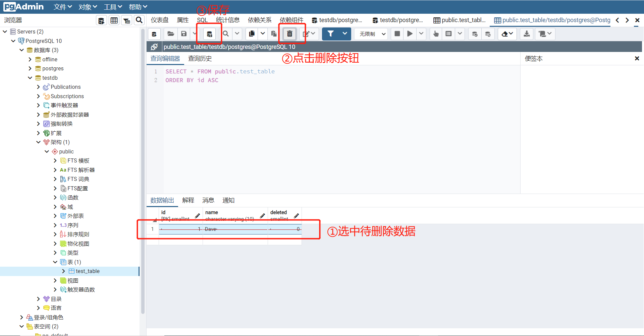Open the filter toolbar icon

point(331,33)
